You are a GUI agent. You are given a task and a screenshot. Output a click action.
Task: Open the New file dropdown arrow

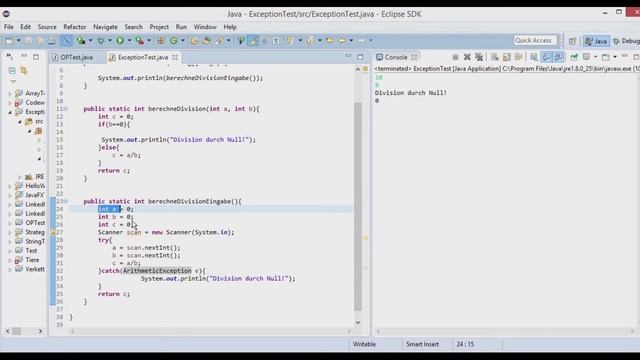click(18, 40)
